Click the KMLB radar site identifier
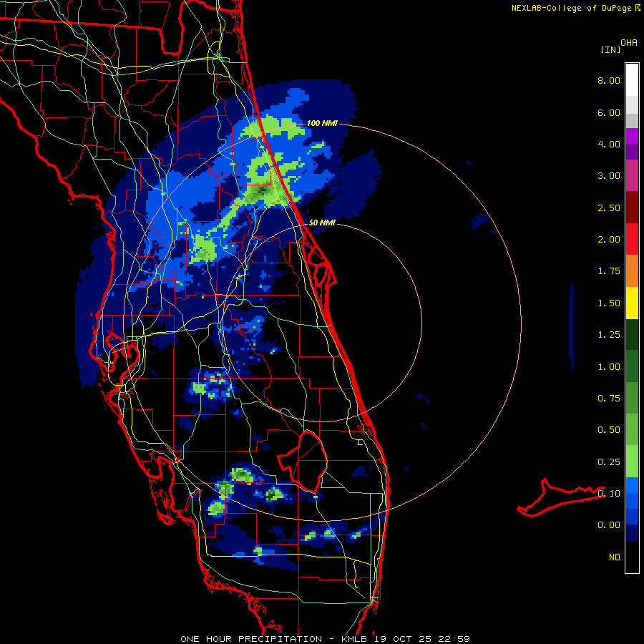Image resolution: width=644 pixels, height=644 pixels. 355,639
